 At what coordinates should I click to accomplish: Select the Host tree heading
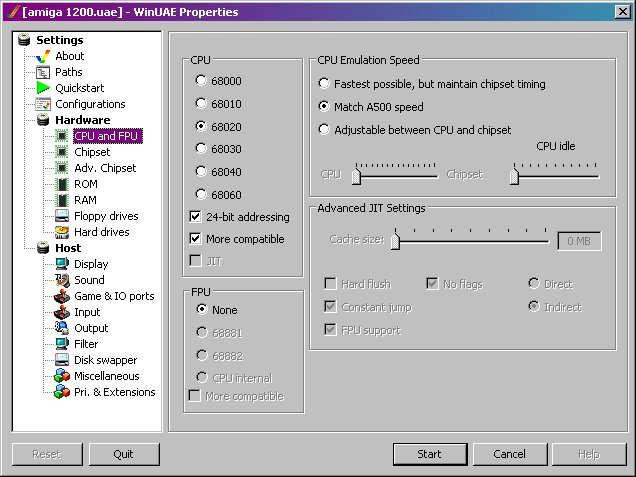click(x=68, y=248)
